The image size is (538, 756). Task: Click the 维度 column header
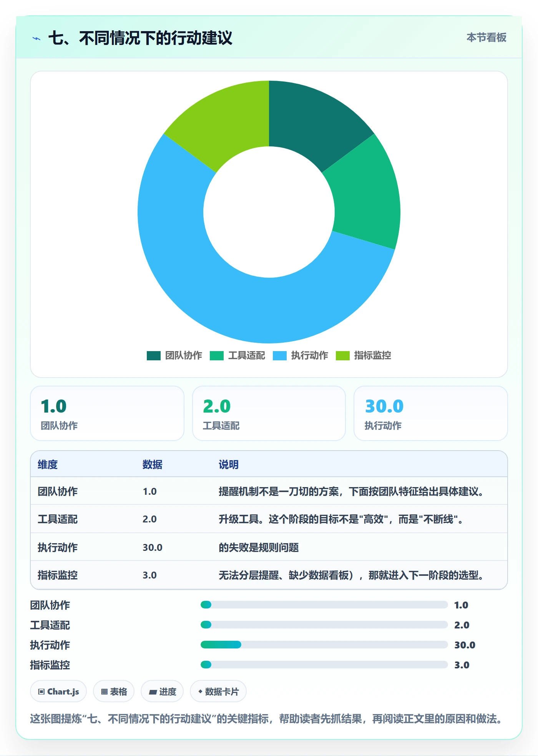[48, 464]
